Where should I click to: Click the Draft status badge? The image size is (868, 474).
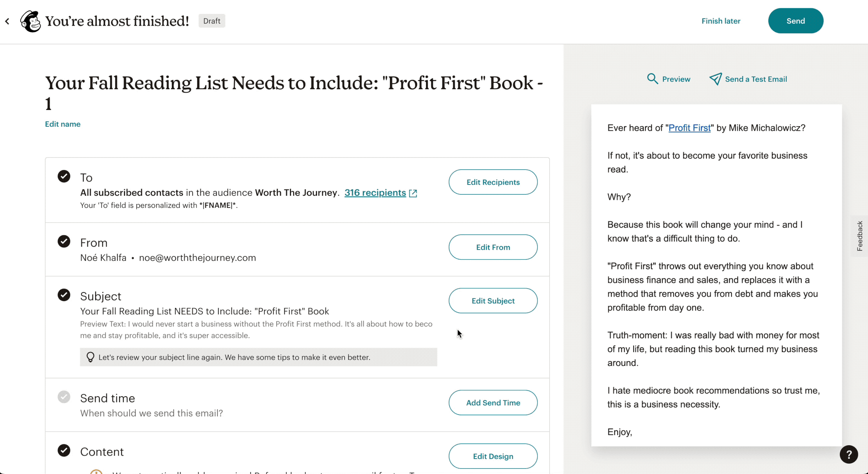point(212,21)
